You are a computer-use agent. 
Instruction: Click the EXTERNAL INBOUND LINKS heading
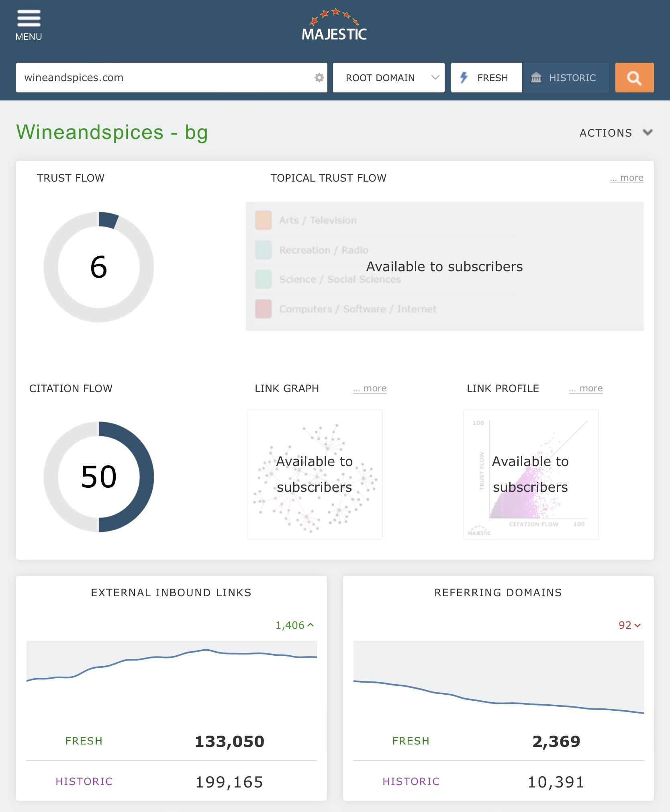coord(171,593)
